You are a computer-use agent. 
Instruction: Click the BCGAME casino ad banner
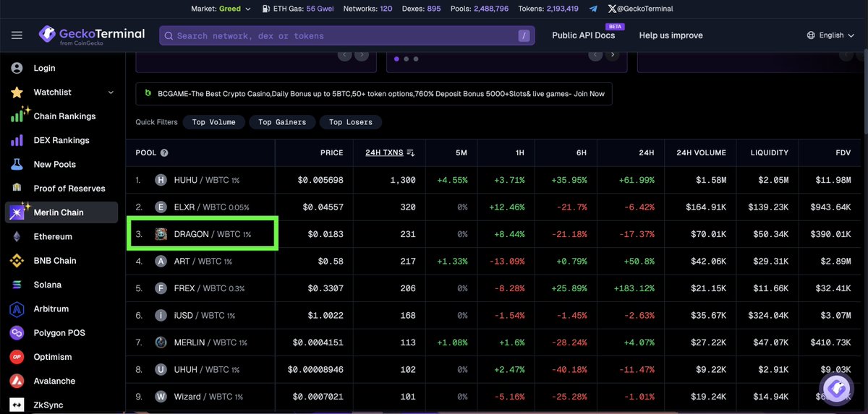click(374, 94)
